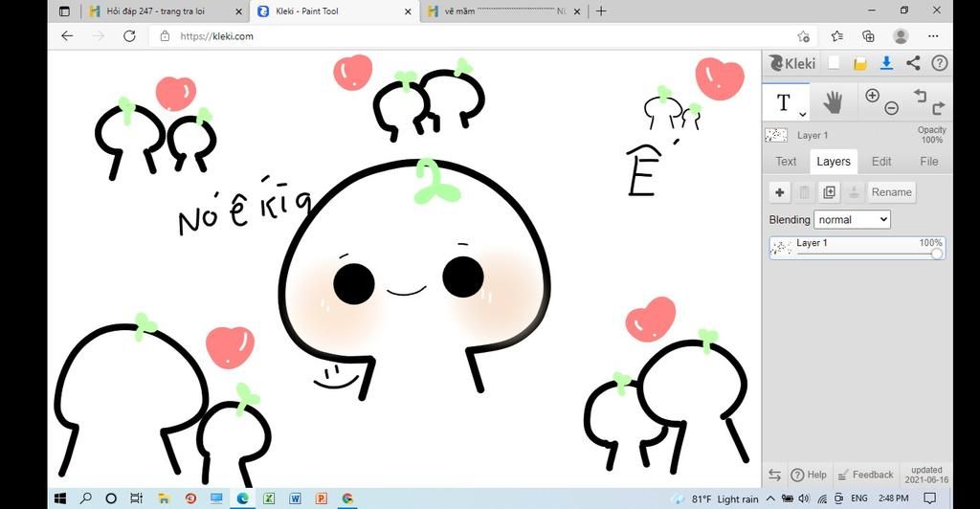Adjust the Layer 1 opacity slider handle
This screenshot has width=980, height=509.
point(936,254)
